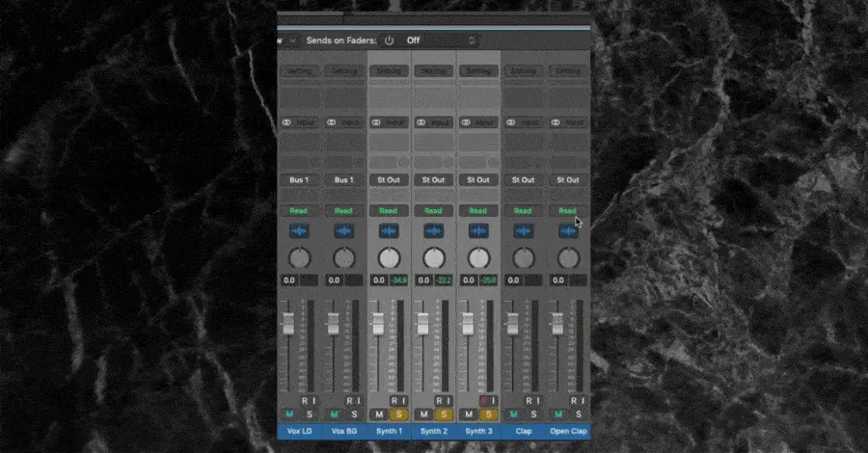The height and width of the screenshot is (453, 868).
Task: Toggle record enable on Synth 3
Action: (x=484, y=400)
